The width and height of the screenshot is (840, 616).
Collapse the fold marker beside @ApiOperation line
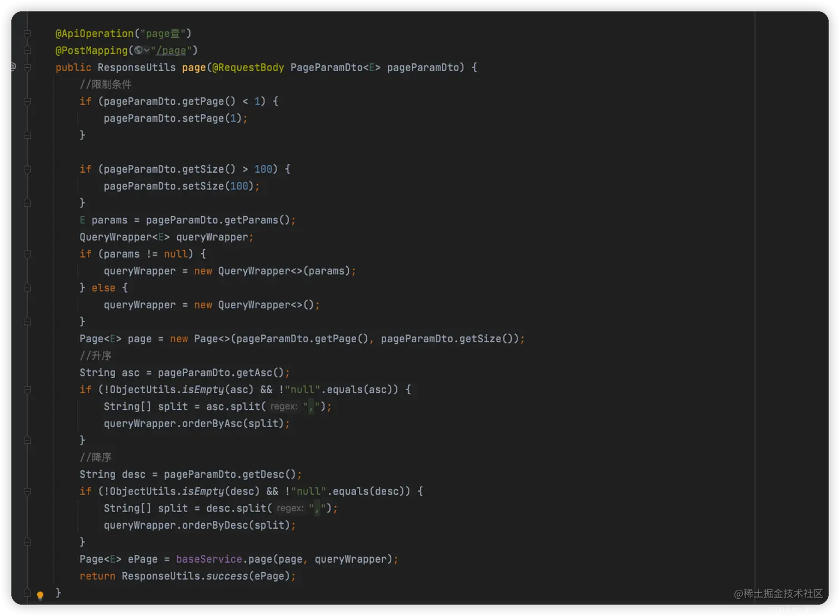[27, 34]
